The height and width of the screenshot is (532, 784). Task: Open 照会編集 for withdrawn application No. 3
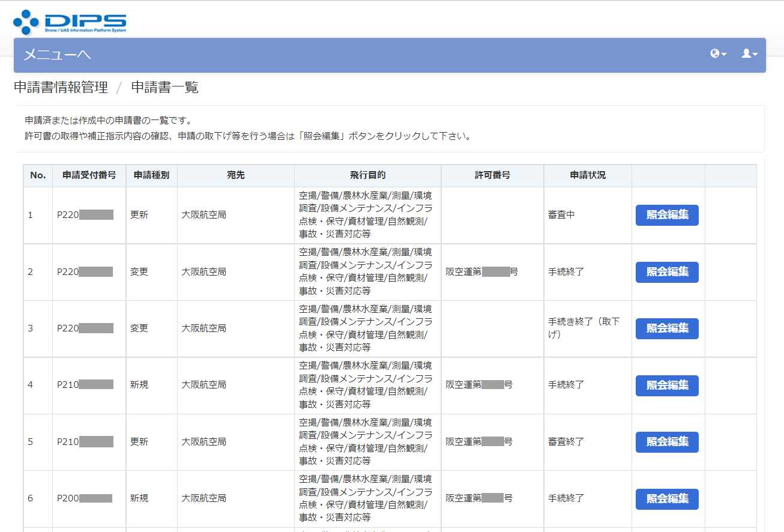click(666, 328)
